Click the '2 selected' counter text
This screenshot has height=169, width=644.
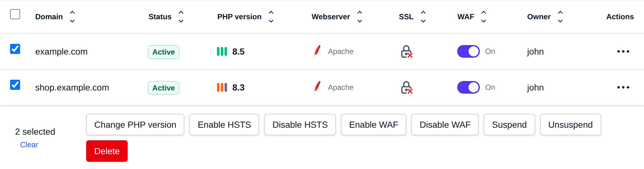point(35,131)
